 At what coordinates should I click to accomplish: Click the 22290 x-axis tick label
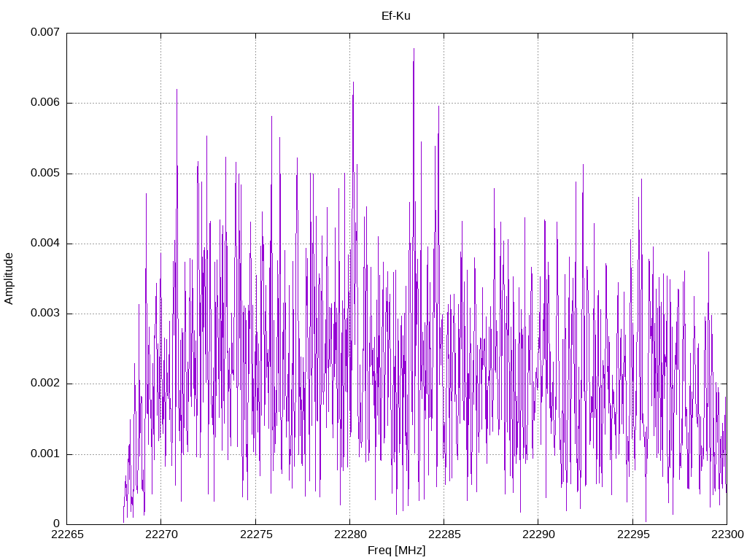pyautogui.click(x=538, y=534)
